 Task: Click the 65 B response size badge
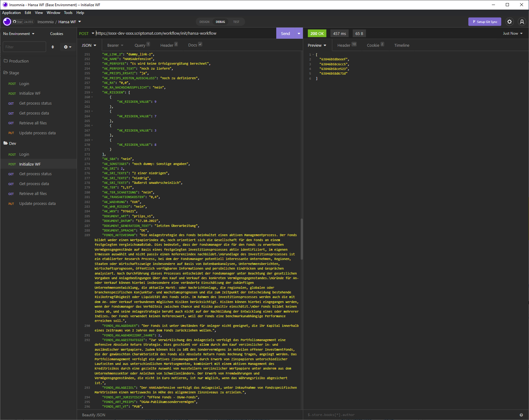click(359, 33)
